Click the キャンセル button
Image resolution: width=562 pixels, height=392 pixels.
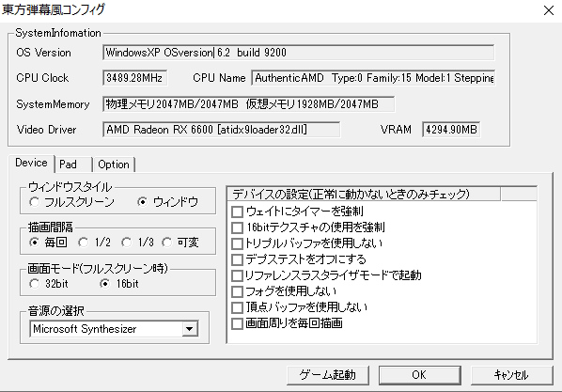coord(512,375)
